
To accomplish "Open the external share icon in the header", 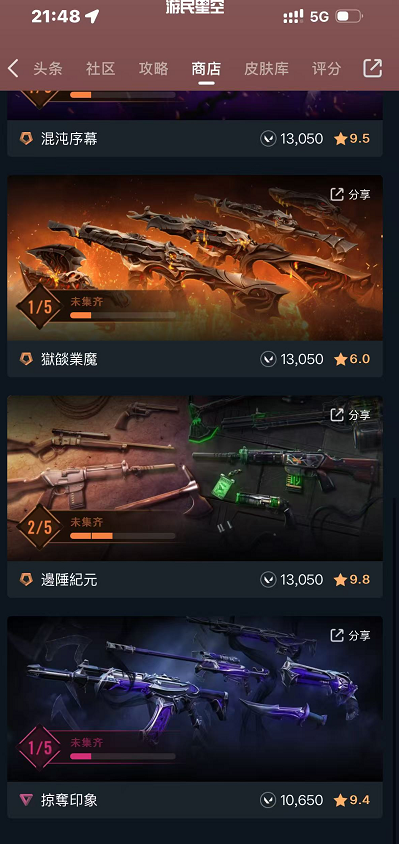I will point(372,68).
